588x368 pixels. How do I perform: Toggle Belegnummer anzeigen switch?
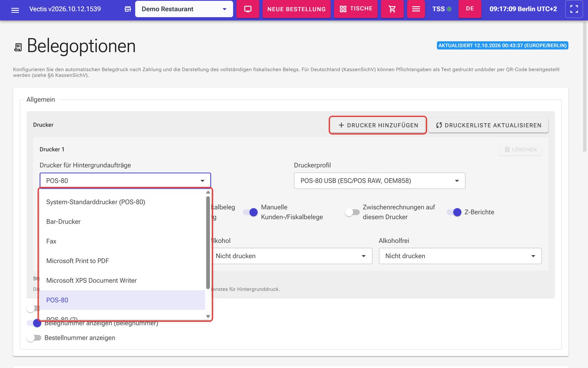34,323
